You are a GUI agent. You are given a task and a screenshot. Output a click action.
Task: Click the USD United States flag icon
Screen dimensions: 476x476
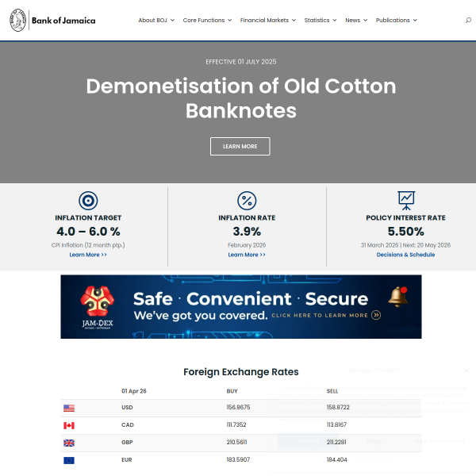[69, 408]
